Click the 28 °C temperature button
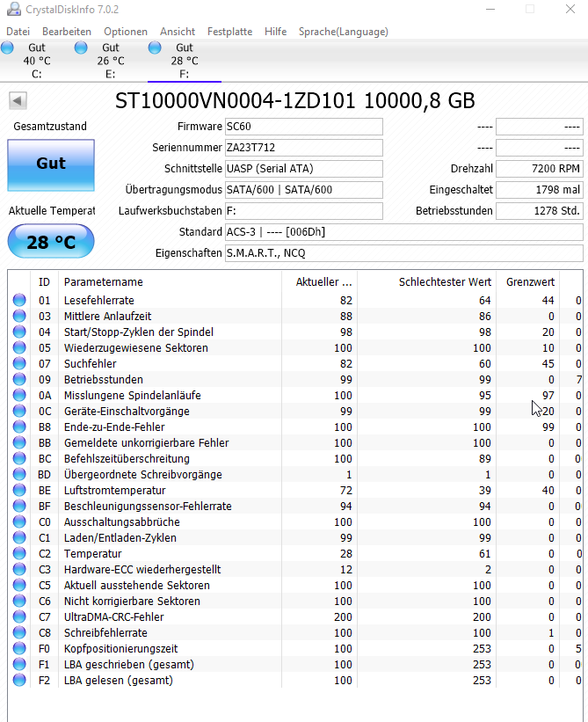 tap(51, 241)
